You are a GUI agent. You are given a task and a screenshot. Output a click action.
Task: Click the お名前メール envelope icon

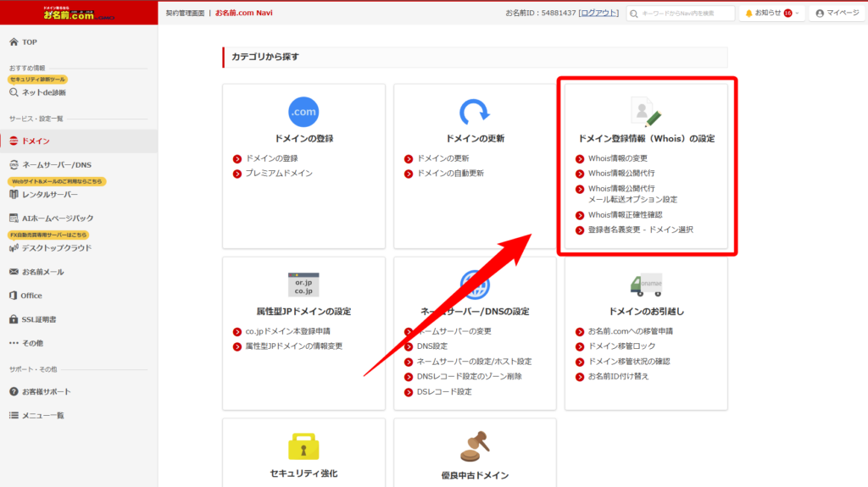click(14, 272)
